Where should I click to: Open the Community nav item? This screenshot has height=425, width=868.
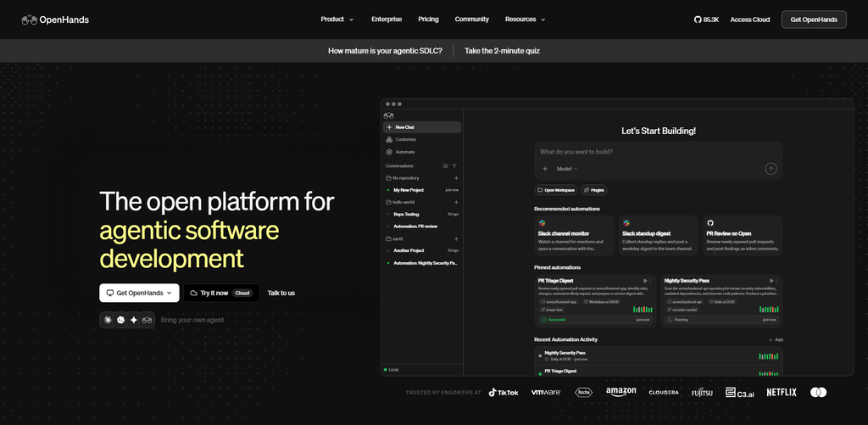pyautogui.click(x=471, y=20)
